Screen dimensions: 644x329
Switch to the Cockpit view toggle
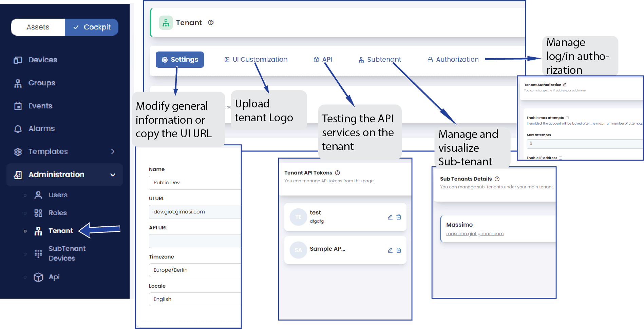(92, 27)
